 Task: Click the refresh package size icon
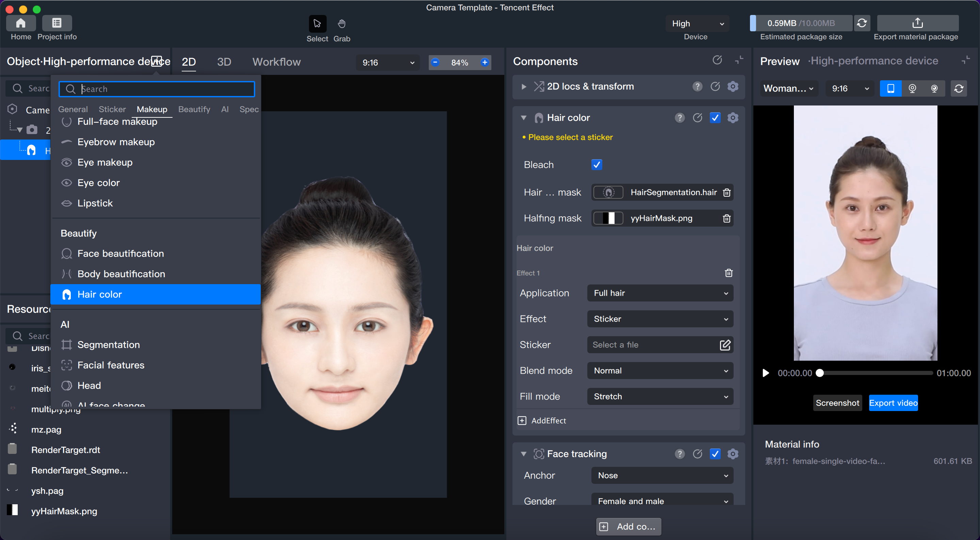click(862, 23)
